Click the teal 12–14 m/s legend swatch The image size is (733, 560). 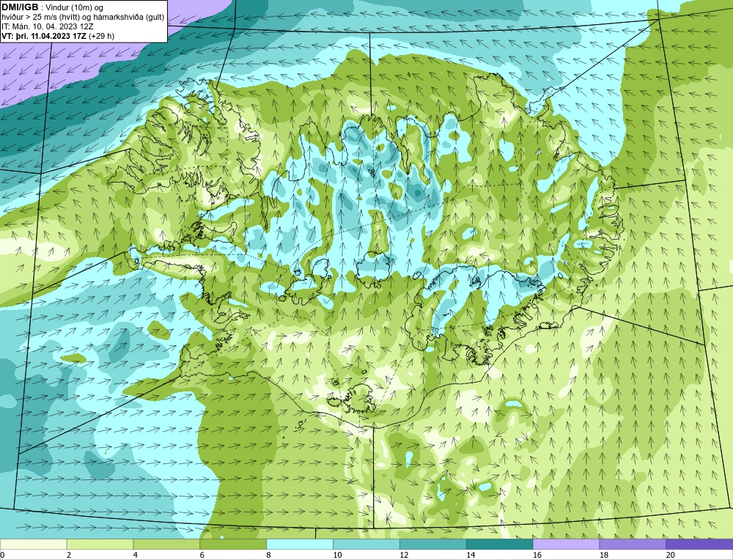pyautogui.click(x=433, y=544)
